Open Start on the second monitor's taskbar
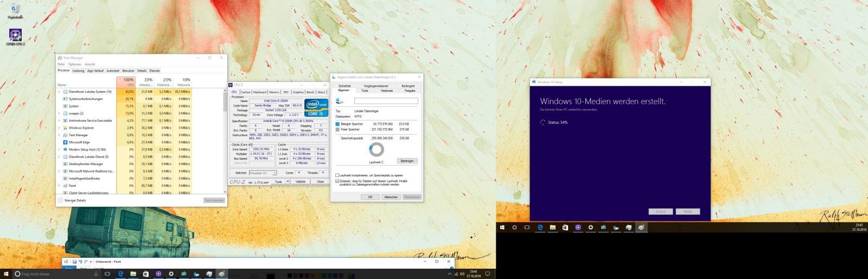 [x=502, y=227]
